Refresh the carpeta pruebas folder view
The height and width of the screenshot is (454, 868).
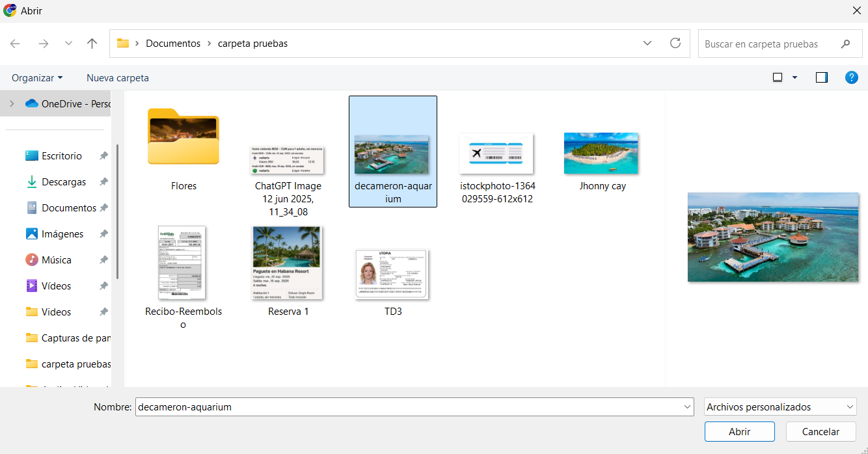pyautogui.click(x=675, y=44)
